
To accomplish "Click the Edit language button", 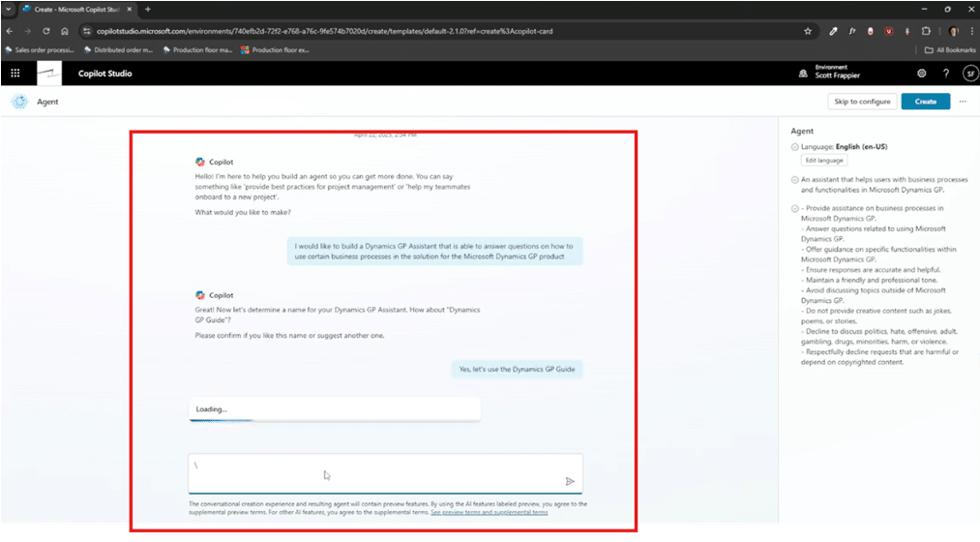I will click(823, 160).
